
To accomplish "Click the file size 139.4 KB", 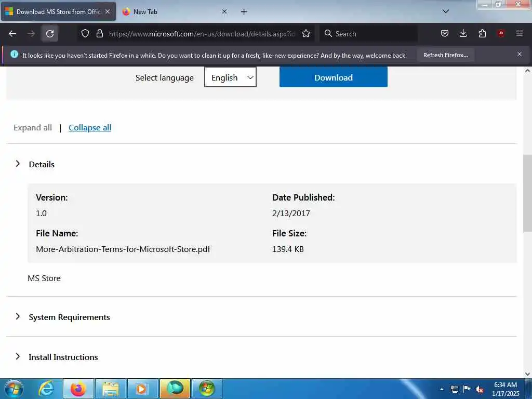I will pyautogui.click(x=288, y=249).
